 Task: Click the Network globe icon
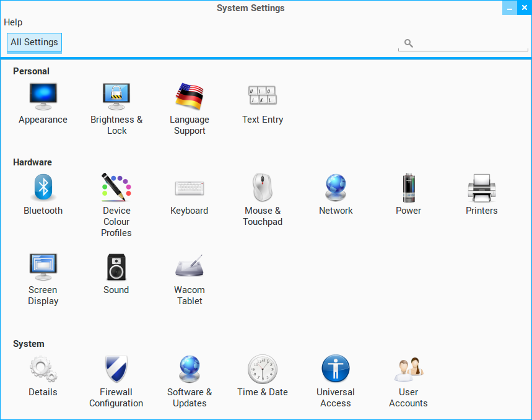tap(336, 188)
